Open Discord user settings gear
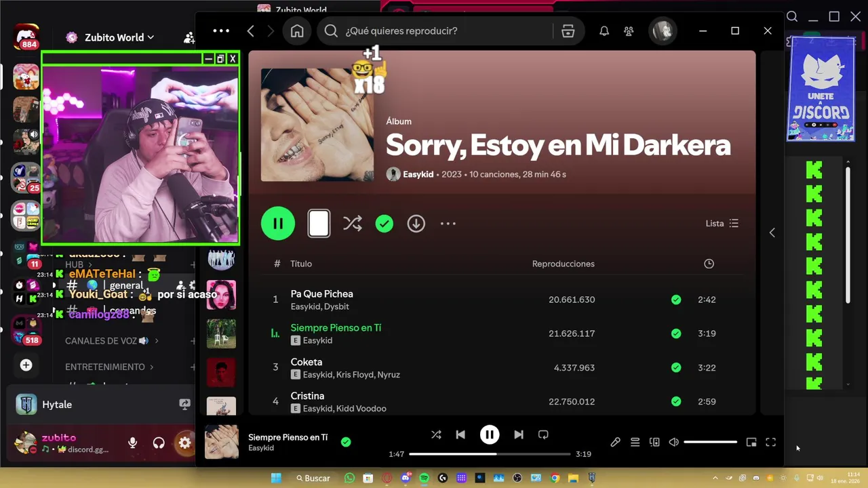Screen dimensions: 868x488 (x=184, y=443)
